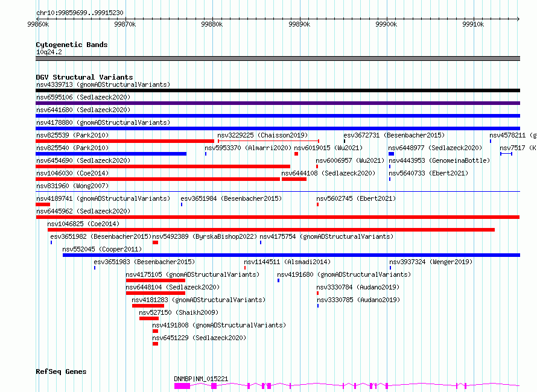Click the nsv825540 (Park2010) blue bar
Screen dimensions: 537x392
(x=111, y=154)
